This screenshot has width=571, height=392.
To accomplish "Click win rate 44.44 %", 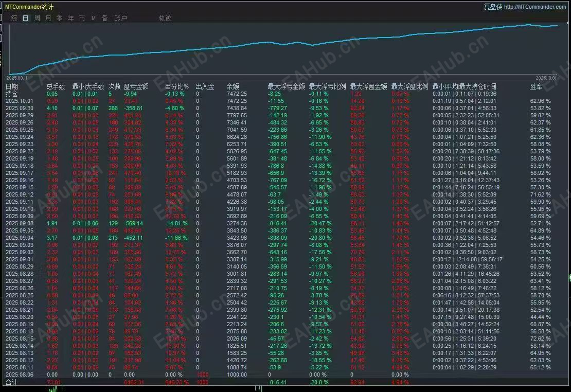I will click(541, 317).
